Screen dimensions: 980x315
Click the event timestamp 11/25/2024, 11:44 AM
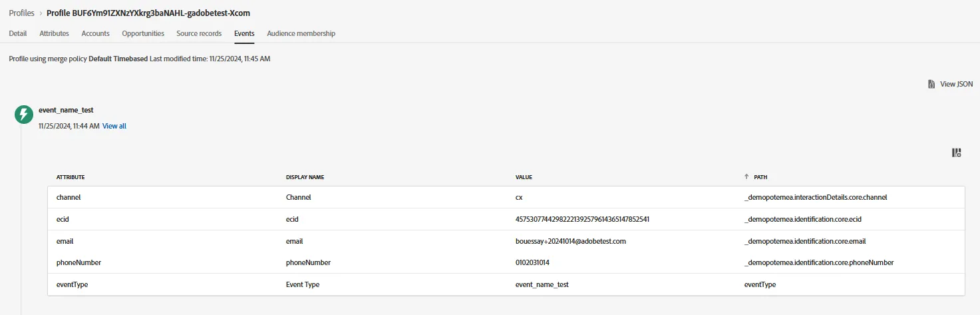[x=69, y=126]
